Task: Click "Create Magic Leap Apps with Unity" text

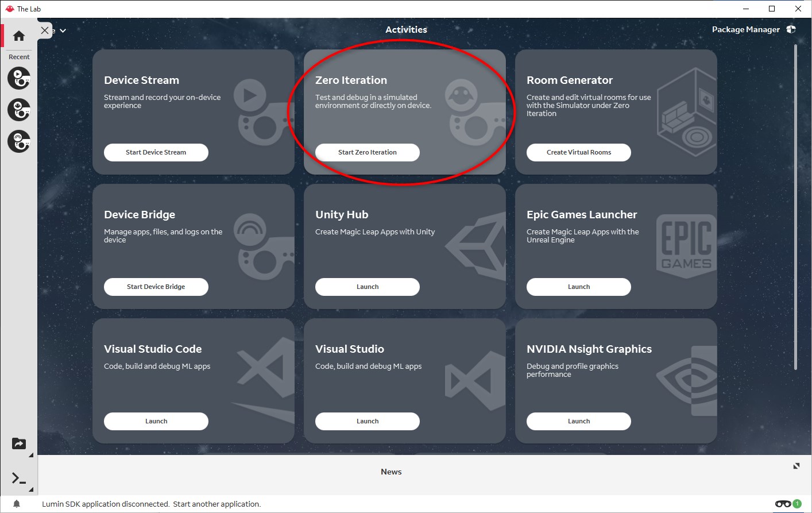Action: click(375, 232)
